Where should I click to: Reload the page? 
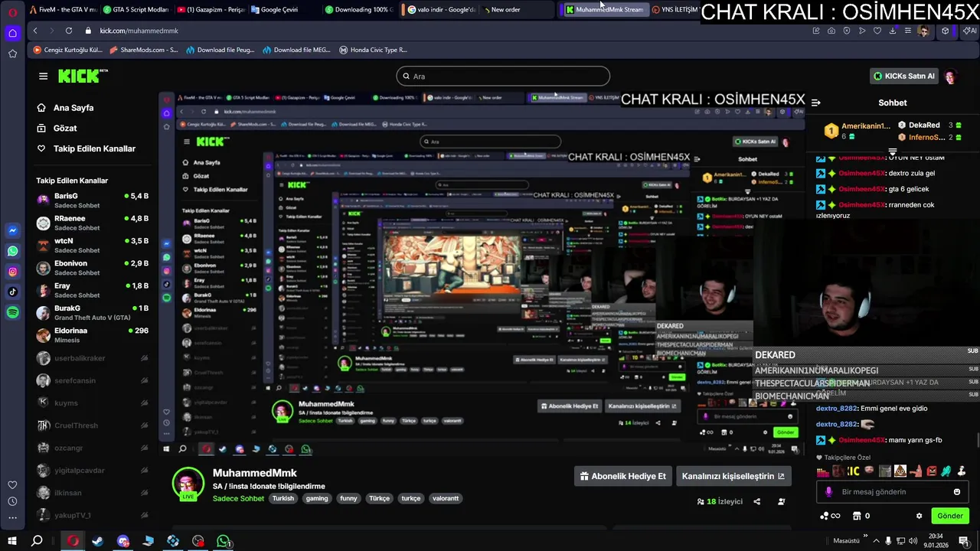coord(68,31)
